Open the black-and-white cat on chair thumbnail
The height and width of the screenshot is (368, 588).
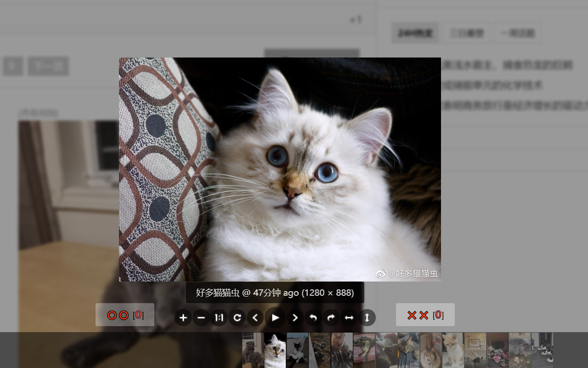(297, 350)
